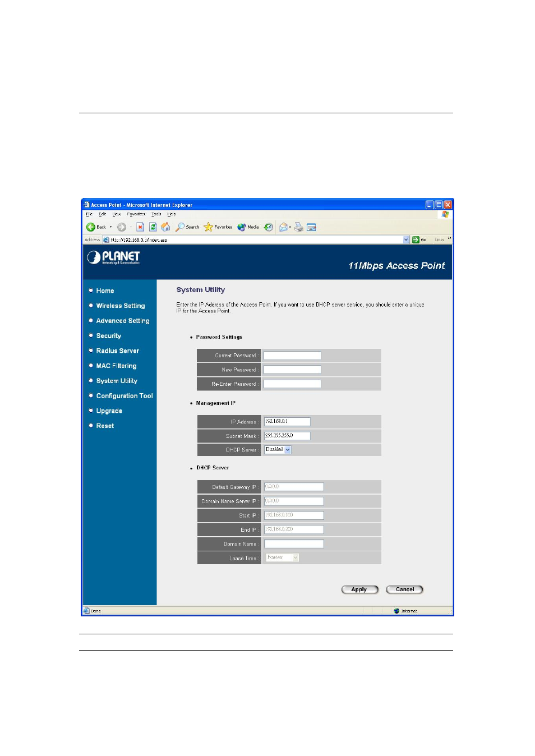Viewport: 535px width, 756px height.
Task: Click the Start IP field
Action: (294, 515)
